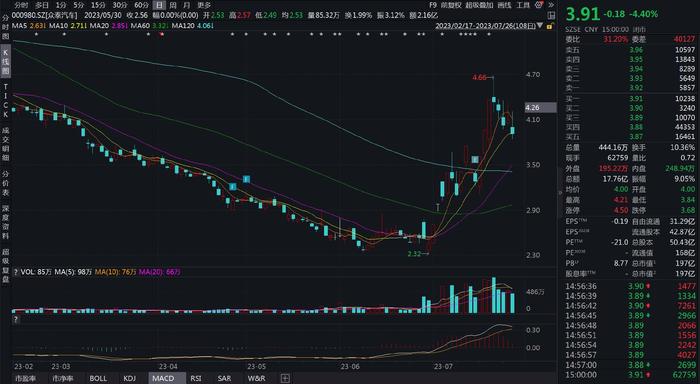
Task: Open the hexagon settings icon in top toolbar
Action: pyautogui.click(x=539, y=5)
